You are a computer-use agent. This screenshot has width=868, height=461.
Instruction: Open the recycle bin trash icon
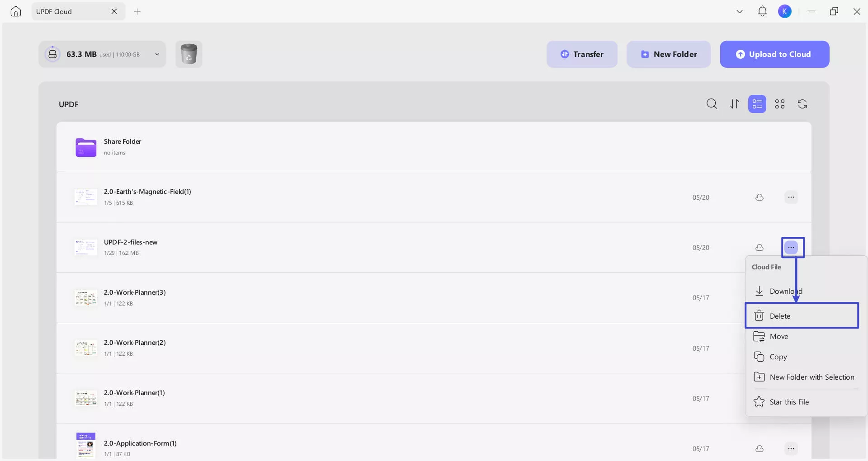(x=189, y=54)
